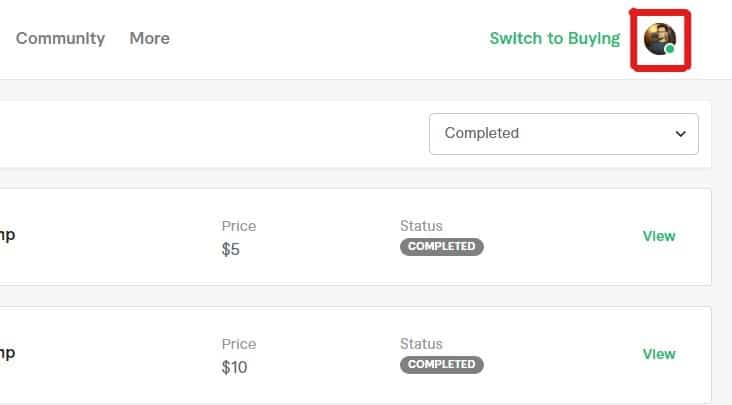This screenshot has height=405, width=732.
Task: Open the Community menu
Action: [60, 38]
